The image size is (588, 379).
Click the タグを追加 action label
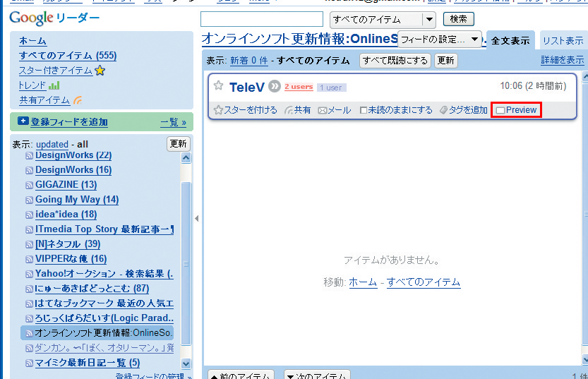pyautogui.click(x=468, y=110)
